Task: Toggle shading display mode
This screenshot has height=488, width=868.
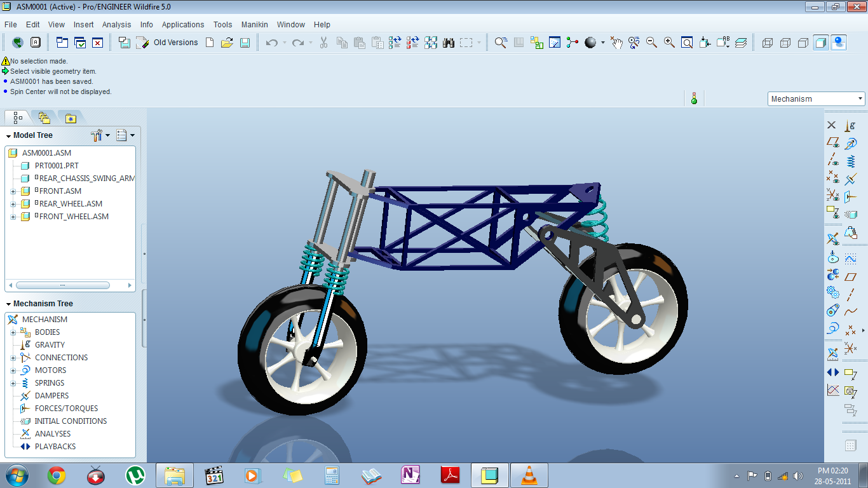Action: (x=821, y=43)
